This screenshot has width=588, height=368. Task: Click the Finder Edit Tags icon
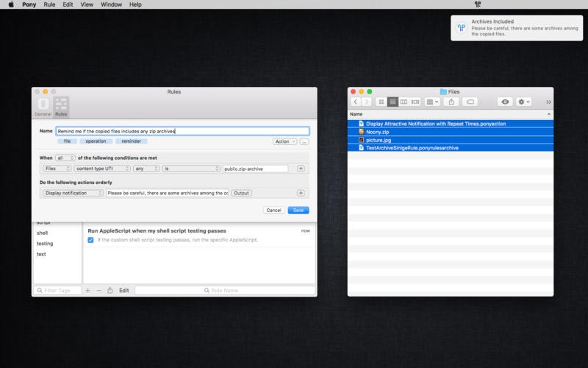click(470, 102)
